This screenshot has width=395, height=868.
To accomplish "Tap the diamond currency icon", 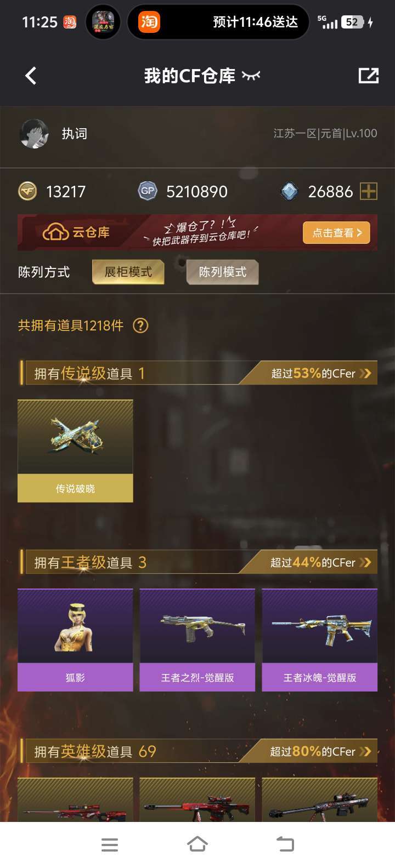I will click(289, 191).
